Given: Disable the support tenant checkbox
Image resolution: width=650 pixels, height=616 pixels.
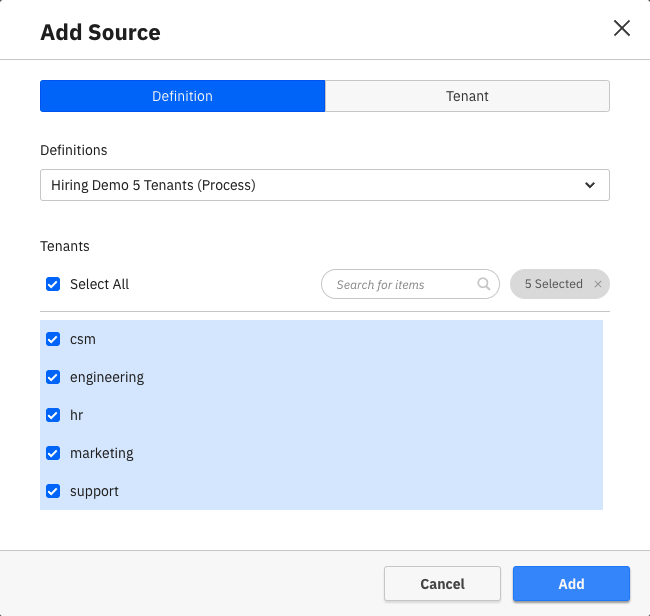Looking at the screenshot, I should click(x=54, y=491).
